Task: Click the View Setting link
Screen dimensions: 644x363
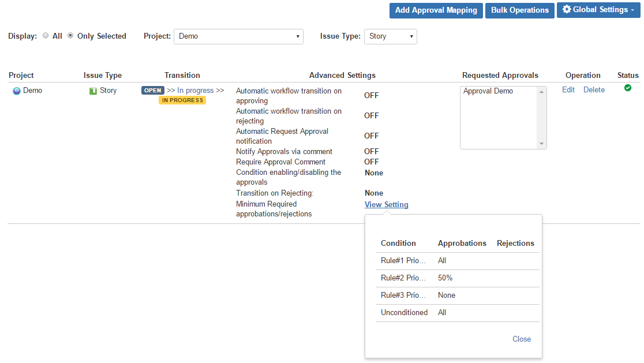Action: coord(386,205)
